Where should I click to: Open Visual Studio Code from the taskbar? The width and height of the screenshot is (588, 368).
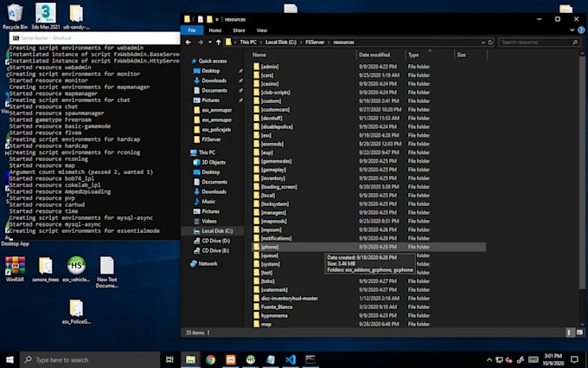click(291, 359)
